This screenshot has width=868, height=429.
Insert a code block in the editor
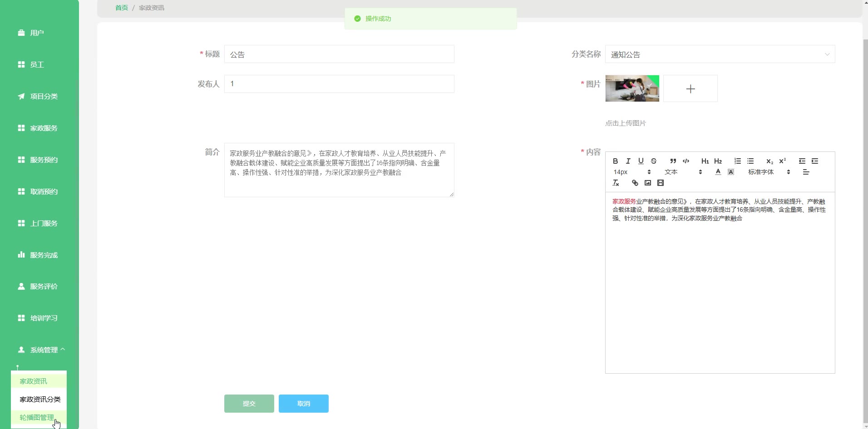pyautogui.click(x=686, y=161)
